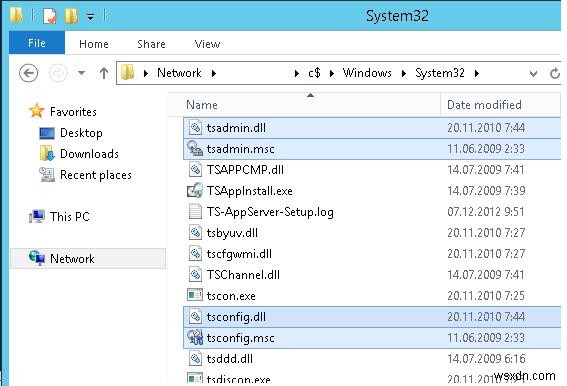Click the TS-AppServer-Setup.log document icon
This screenshot has width=567, height=386.
195,211
